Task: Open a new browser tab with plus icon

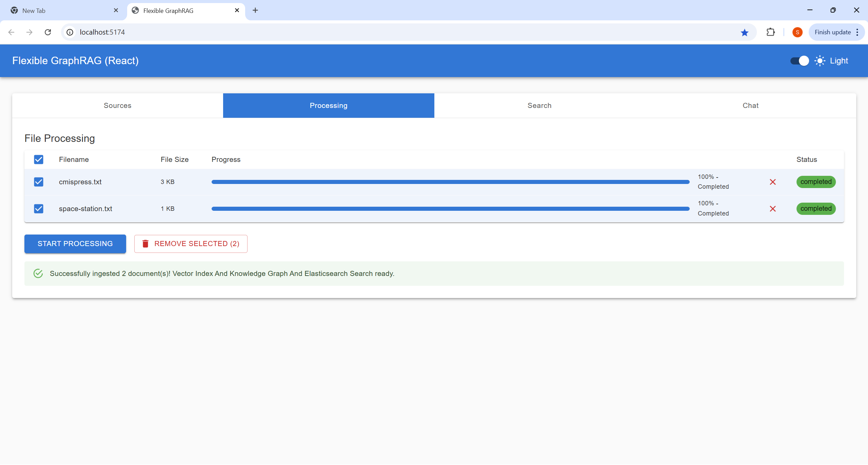Action: click(255, 11)
